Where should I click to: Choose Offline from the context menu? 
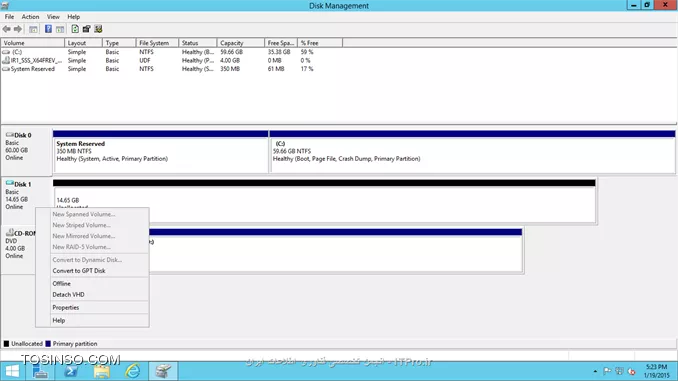pyautogui.click(x=61, y=284)
